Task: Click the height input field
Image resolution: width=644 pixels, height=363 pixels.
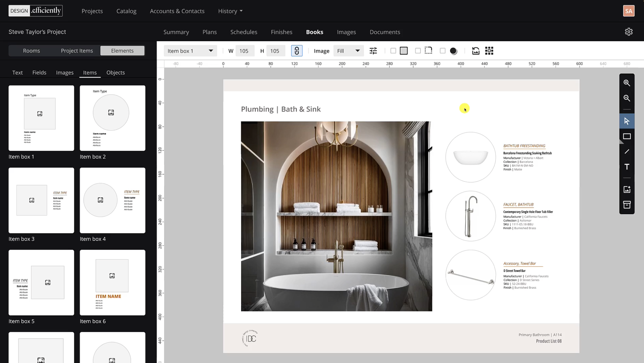Action: click(276, 51)
